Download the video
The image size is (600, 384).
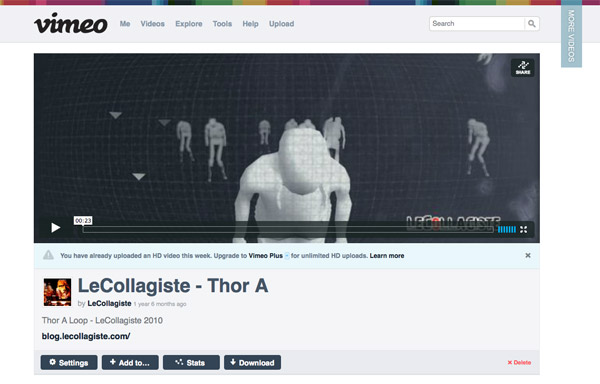(x=253, y=362)
